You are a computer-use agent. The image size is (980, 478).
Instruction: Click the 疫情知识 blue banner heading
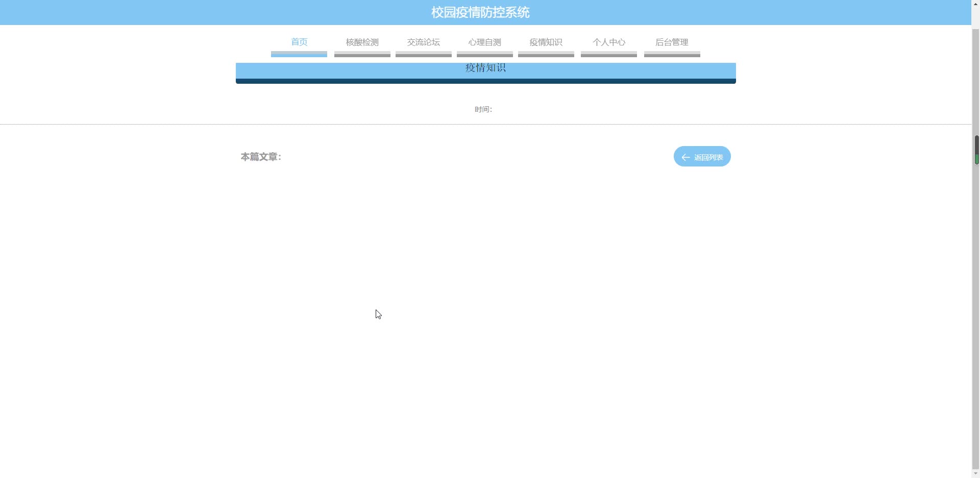tap(485, 67)
